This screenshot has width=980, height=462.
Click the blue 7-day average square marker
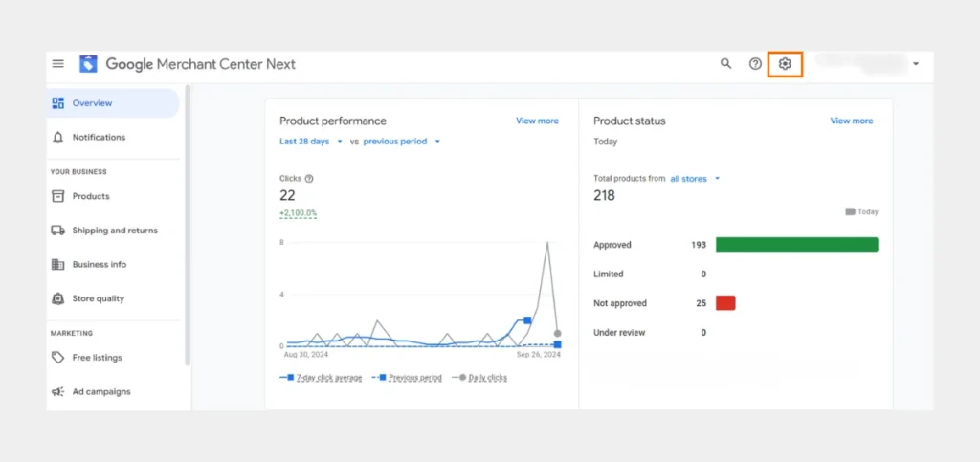527,320
